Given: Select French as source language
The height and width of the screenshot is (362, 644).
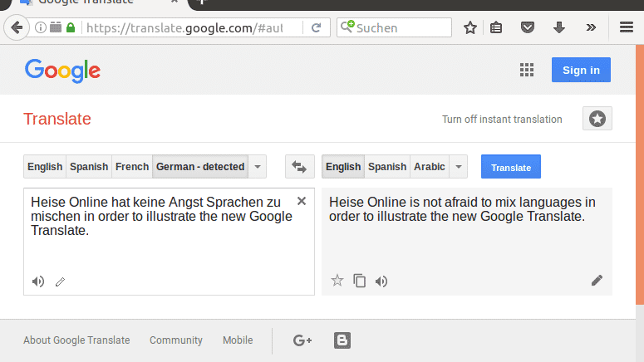Looking at the screenshot, I should click(x=132, y=167).
